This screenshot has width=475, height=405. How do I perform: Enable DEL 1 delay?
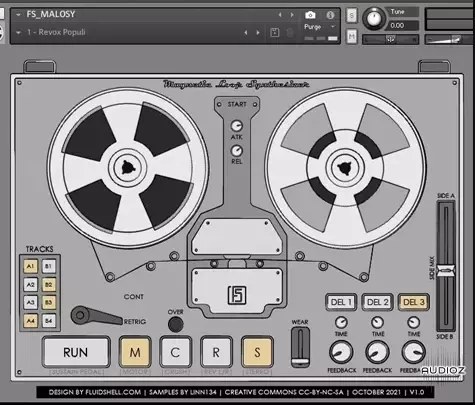click(x=341, y=302)
